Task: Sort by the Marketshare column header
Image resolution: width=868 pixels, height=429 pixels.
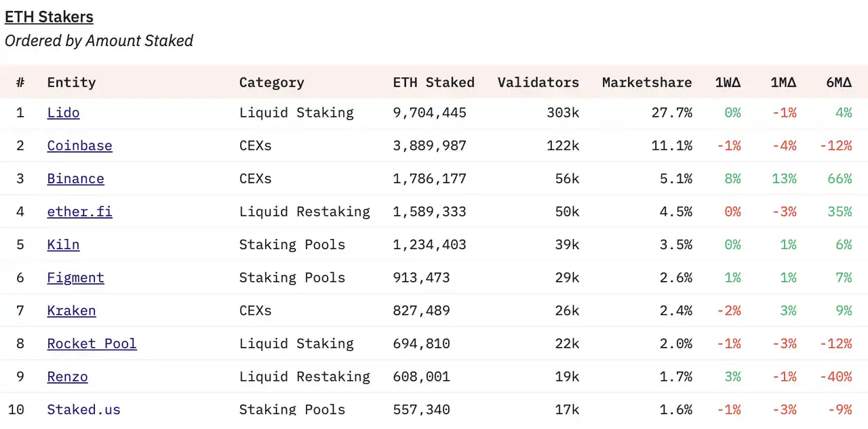Action: [646, 83]
